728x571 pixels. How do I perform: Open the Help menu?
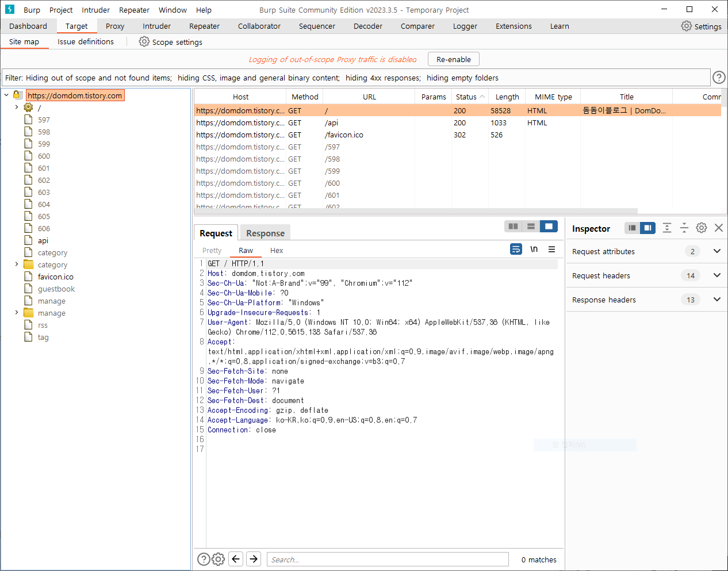[204, 10]
